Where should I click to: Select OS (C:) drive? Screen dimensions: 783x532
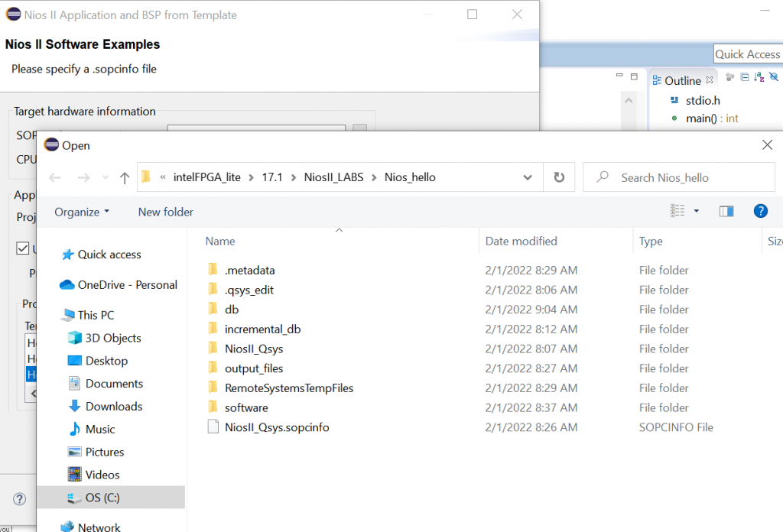(111, 498)
